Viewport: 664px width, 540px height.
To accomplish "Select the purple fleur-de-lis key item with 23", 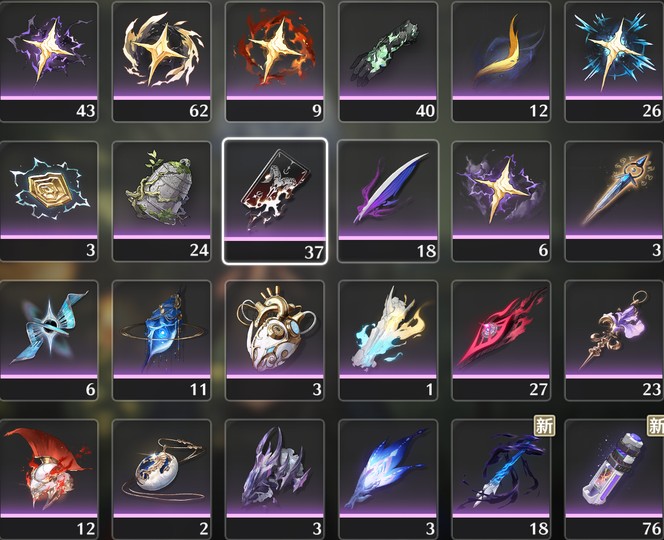I will (x=614, y=340).
